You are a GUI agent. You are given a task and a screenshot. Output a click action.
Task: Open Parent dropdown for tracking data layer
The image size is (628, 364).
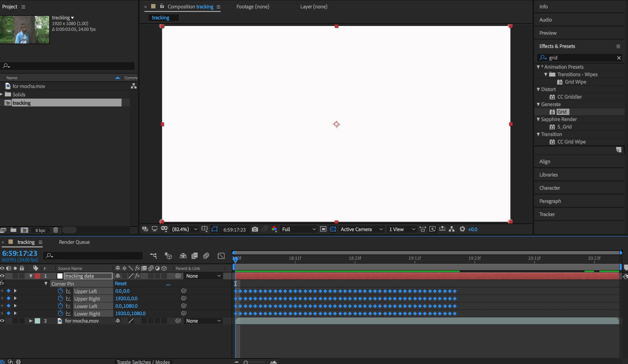coord(203,276)
